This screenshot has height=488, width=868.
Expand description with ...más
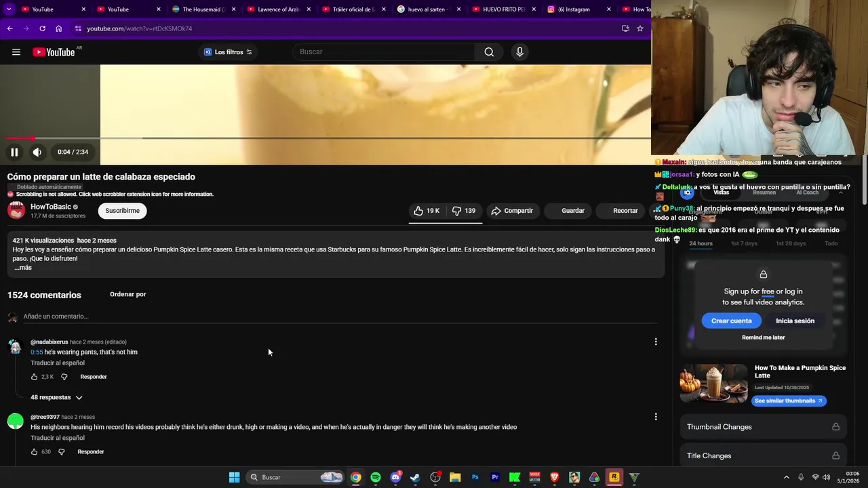point(23,268)
